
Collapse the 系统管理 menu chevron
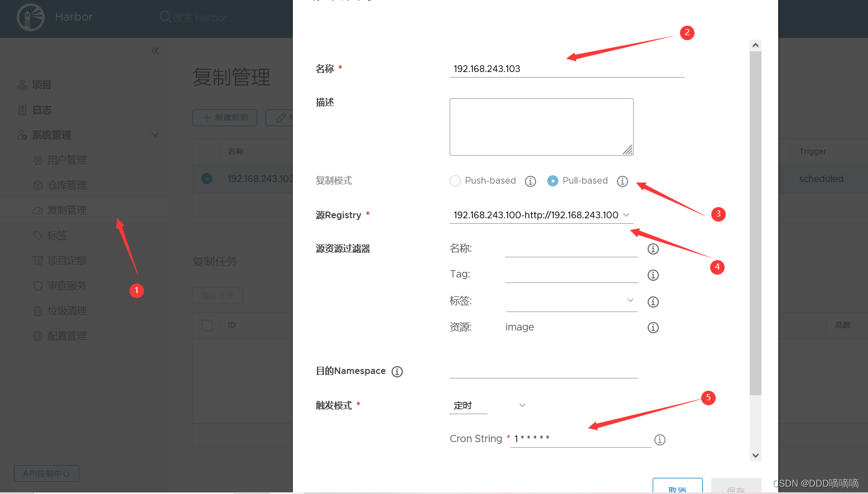155,135
